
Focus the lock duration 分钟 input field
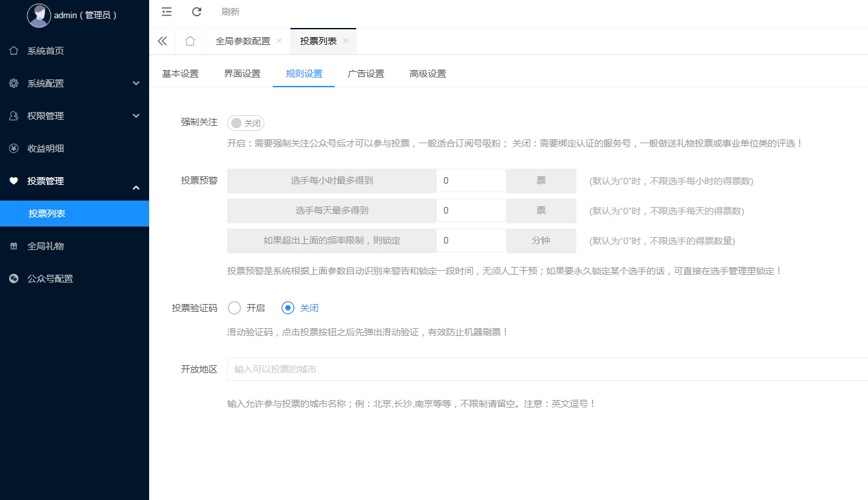click(x=471, y=241)
